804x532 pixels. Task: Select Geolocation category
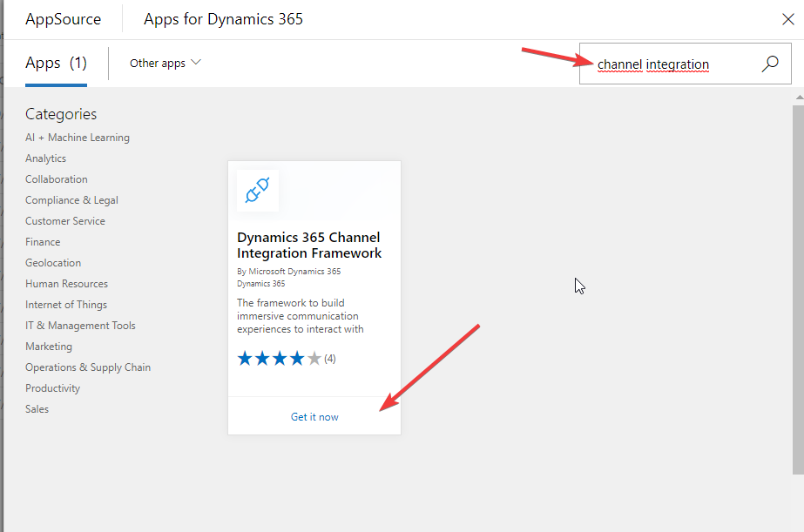[x=53, y=263]
